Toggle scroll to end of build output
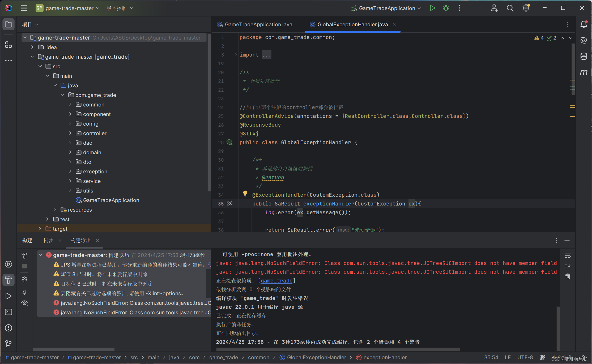Image resolution: width=592 pixels, height=364 pixels. point(568,266)
